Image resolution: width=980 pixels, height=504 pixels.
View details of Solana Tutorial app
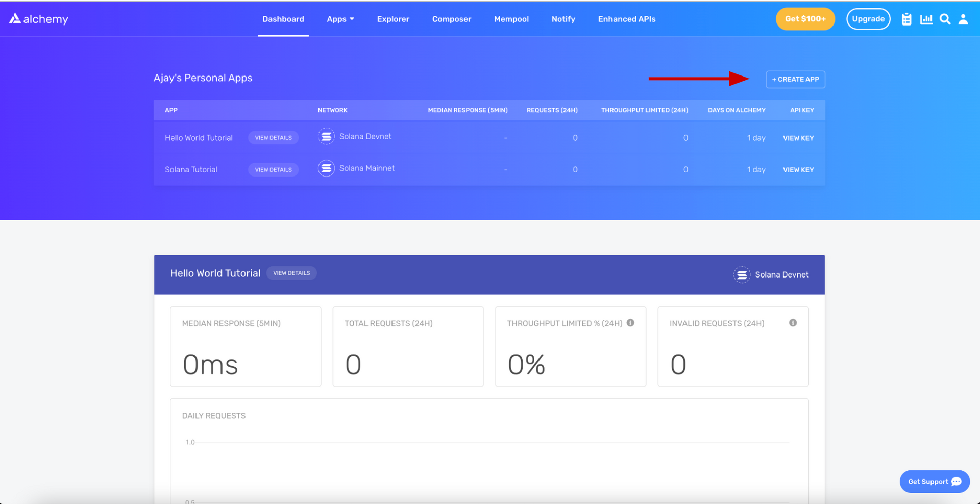[x=274, y=169]
